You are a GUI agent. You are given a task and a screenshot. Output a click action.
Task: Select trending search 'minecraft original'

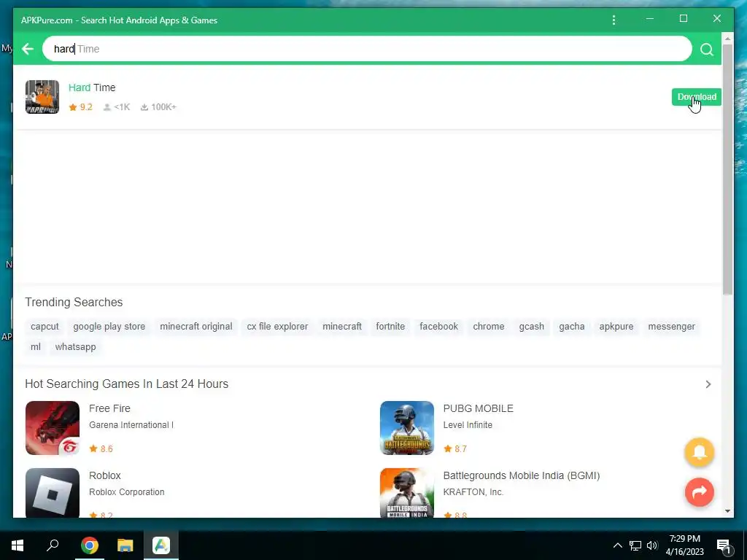point(196,327)
